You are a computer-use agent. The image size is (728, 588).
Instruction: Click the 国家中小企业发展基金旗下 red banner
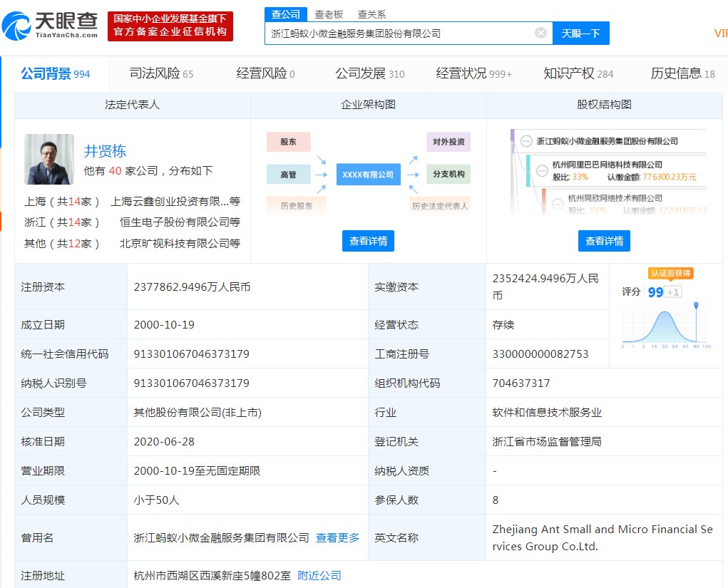[170, 26]
